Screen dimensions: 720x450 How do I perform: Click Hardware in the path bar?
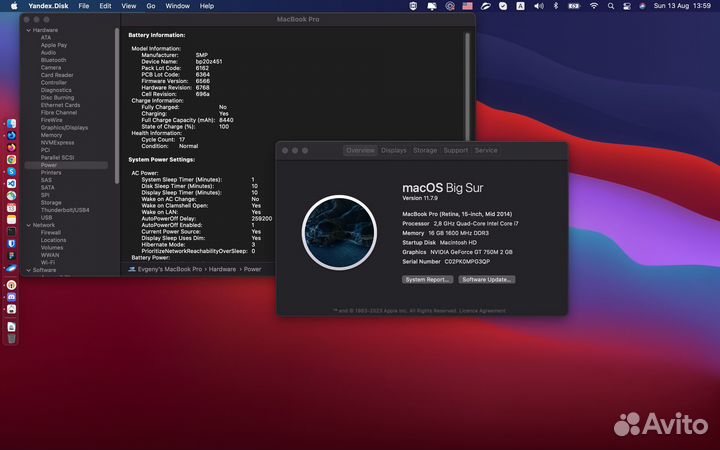coord(222,270)
